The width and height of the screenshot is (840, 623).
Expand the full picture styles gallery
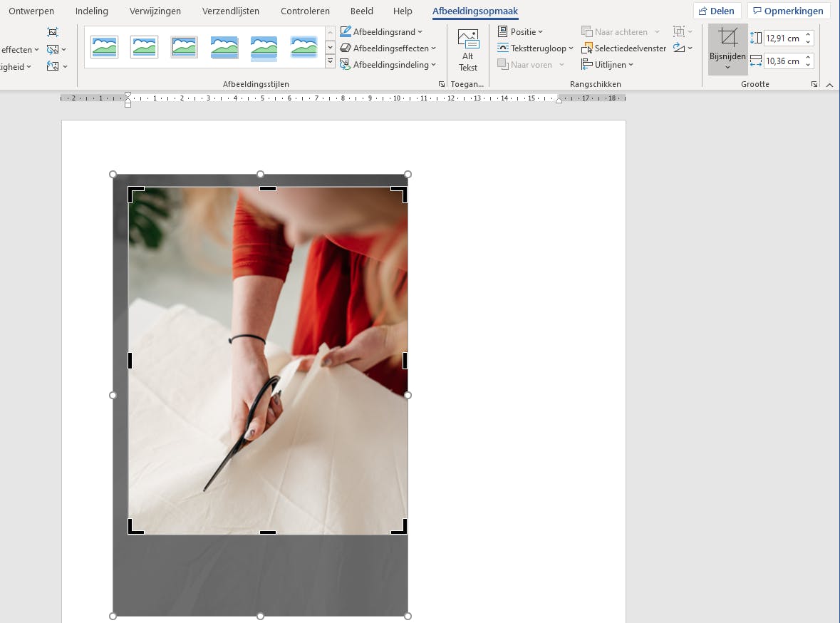[x=330, y=61]
